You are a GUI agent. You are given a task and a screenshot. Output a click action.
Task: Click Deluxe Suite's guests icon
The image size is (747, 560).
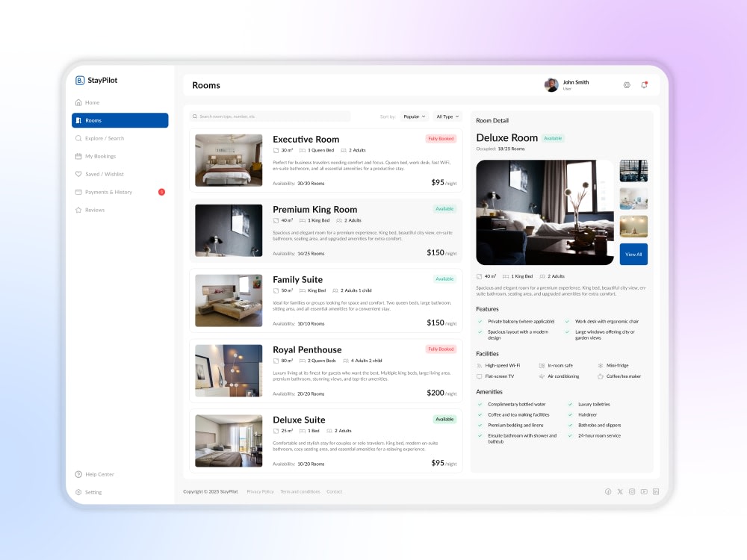coord(329,431)
